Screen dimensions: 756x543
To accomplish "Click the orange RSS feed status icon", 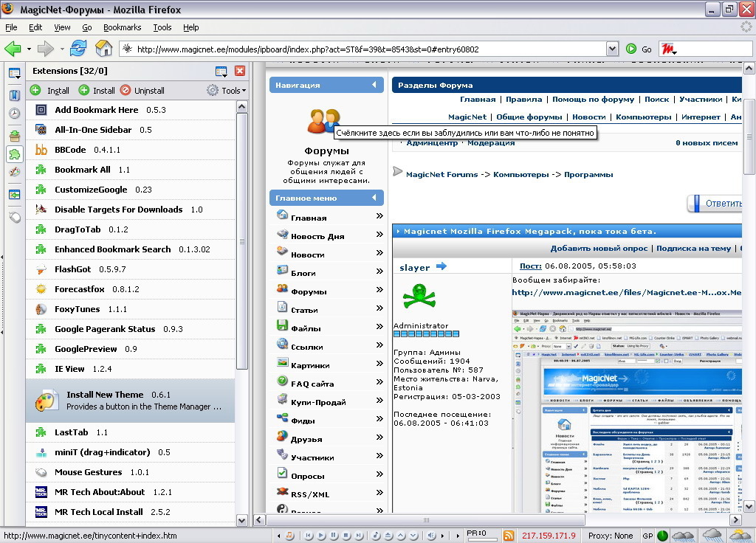I will (x=508, y=536).
